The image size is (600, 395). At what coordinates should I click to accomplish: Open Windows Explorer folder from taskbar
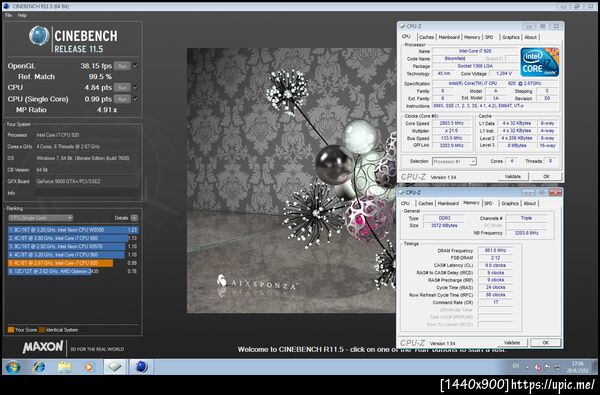64,367
